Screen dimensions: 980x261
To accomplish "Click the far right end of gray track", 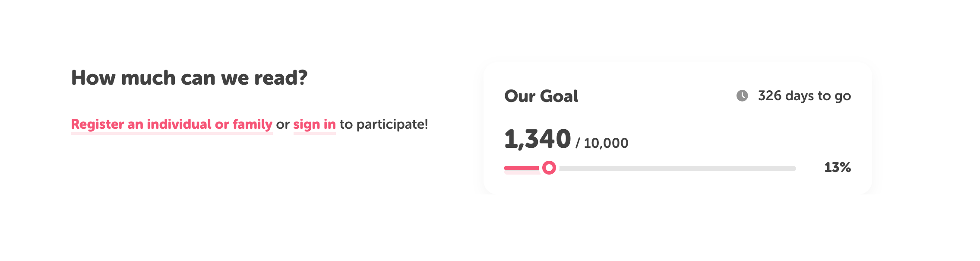I will tap(793, 169).
